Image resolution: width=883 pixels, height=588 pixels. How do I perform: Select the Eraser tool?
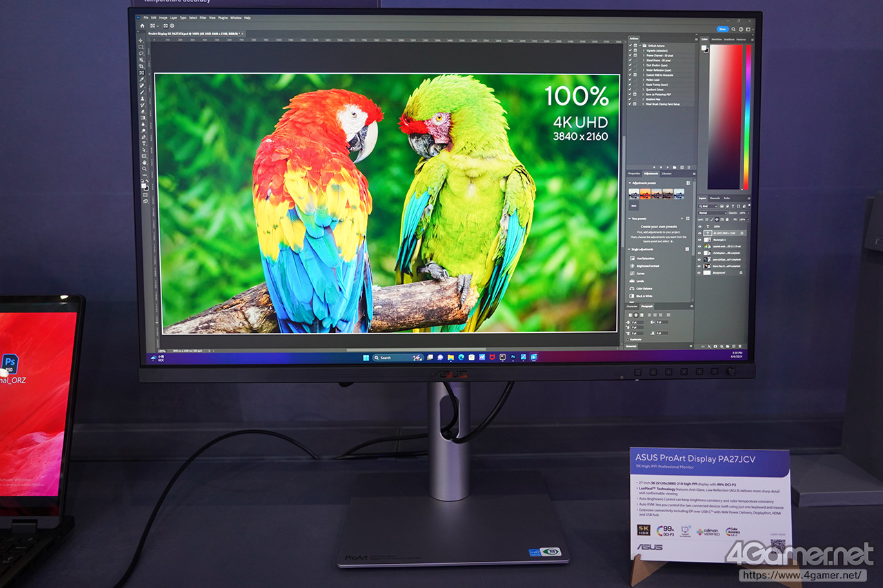coord(142,112)
